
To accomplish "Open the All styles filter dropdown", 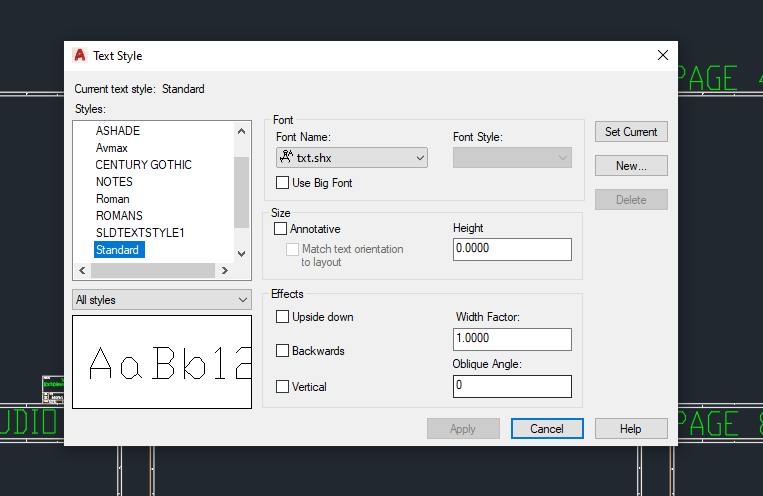I will (x=162, y=300).
